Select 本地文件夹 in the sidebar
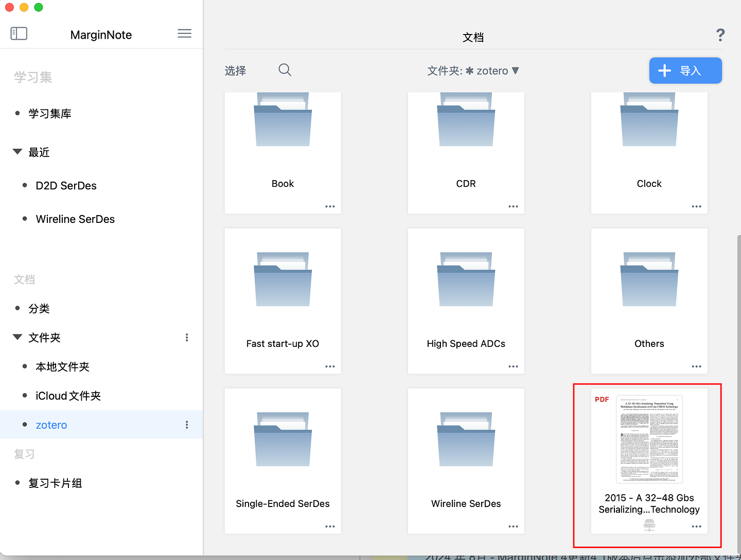 (63, 367)
